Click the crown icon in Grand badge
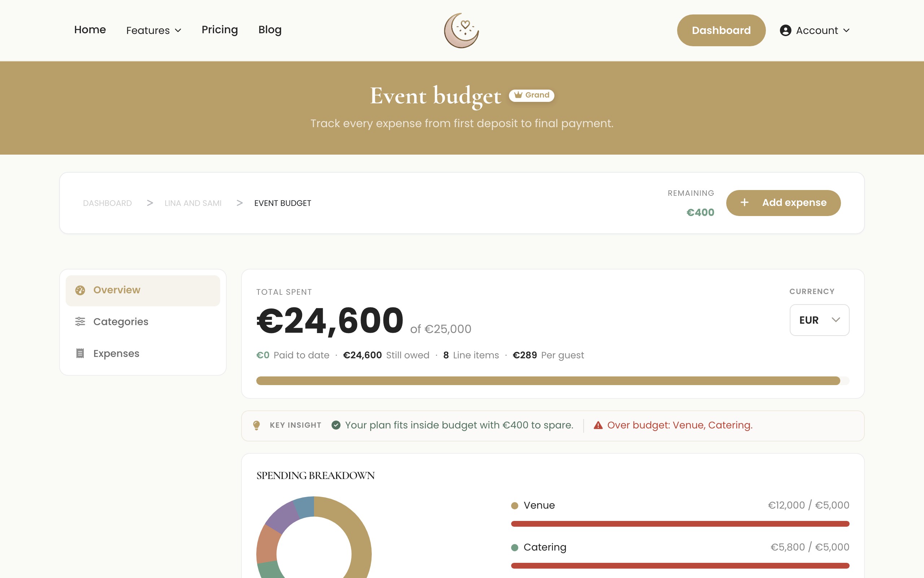Screen dimensions: 924x578 click(518, 95)
